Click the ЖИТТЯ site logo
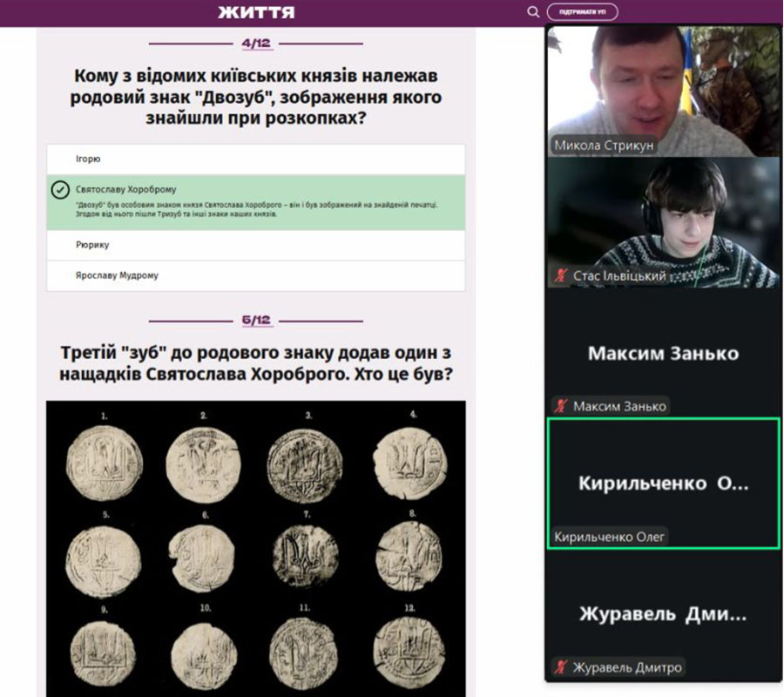Viewport: 784px width, 697px height. click(x=256, y=12)
